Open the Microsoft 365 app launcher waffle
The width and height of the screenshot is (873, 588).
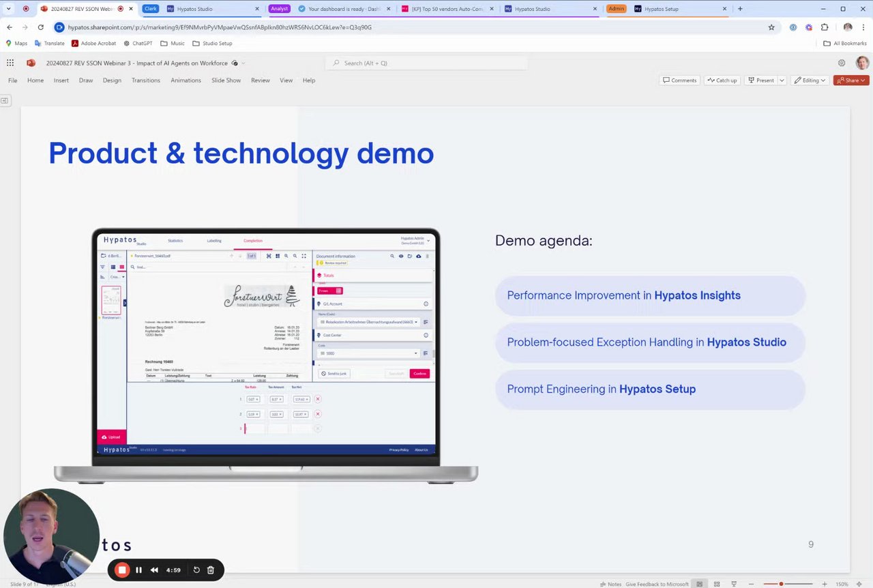coord(10,63)
